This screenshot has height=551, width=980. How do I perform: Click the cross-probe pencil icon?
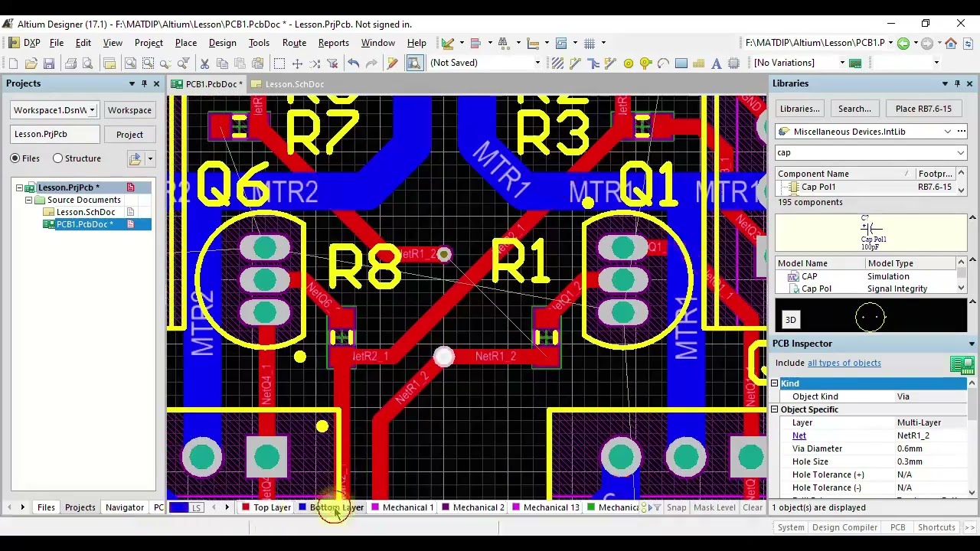[393, 64]
